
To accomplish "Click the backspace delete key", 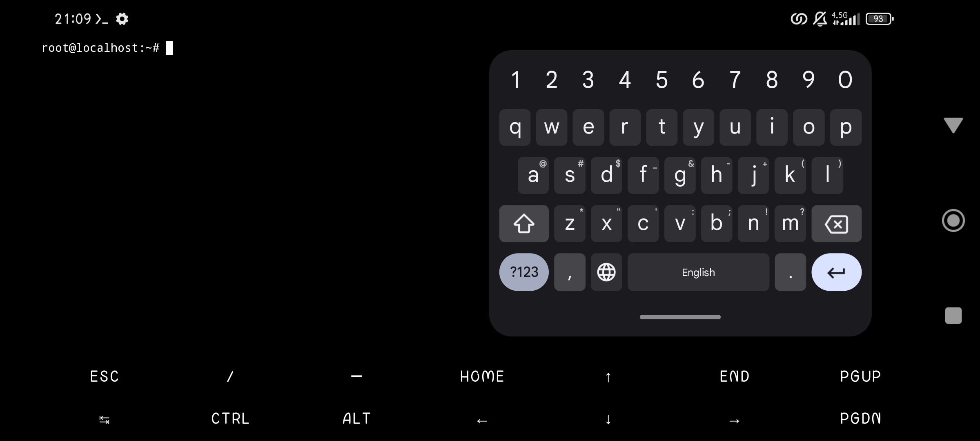I will click(x=836, y=223).
